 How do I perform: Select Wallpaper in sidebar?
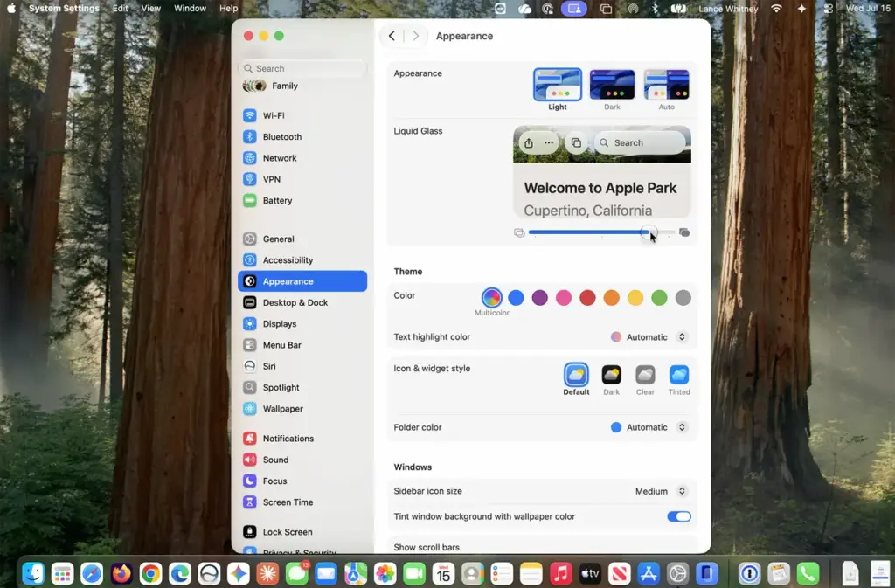click(302, 408)
